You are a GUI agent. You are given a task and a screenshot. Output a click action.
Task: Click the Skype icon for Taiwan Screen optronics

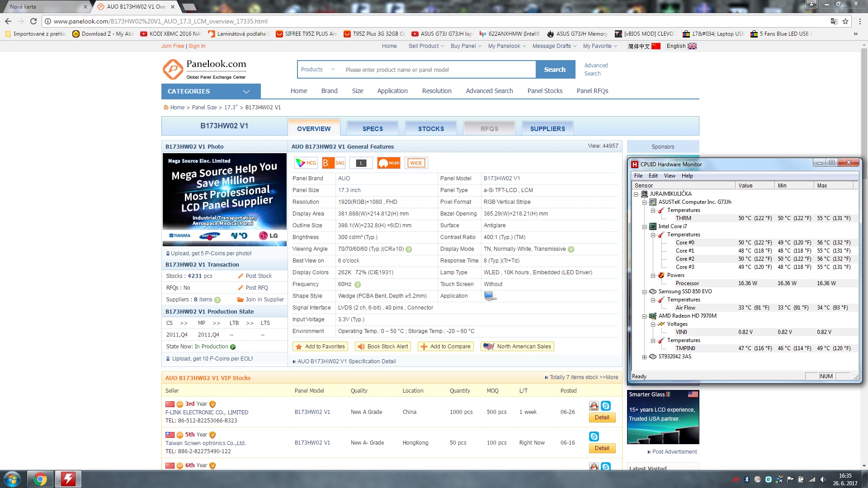point(594,436)
